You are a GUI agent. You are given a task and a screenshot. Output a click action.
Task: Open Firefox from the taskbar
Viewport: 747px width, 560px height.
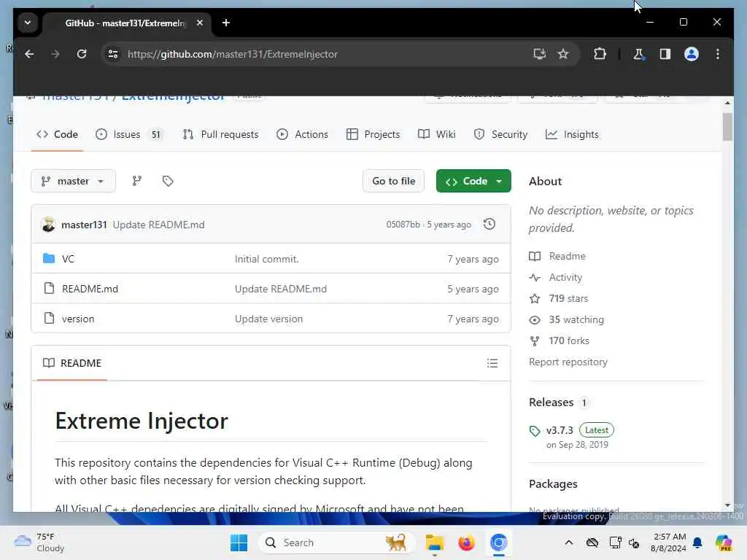pyautogui.click(x=466, y=542)
